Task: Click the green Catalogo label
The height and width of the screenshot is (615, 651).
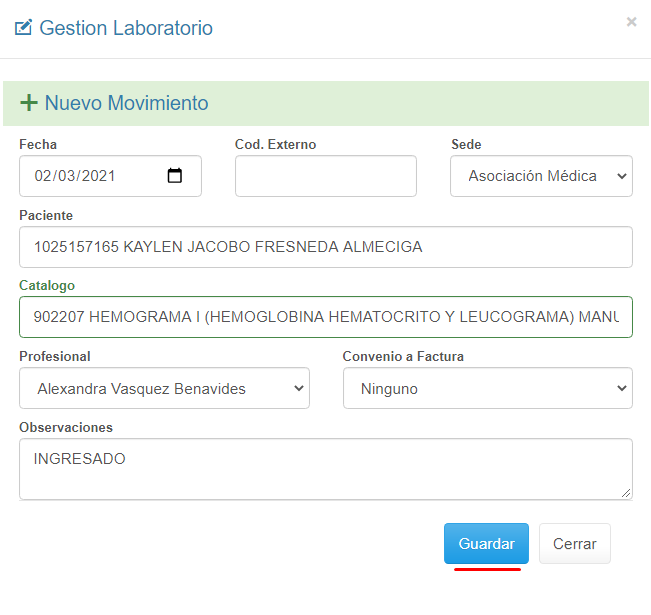Action: coord(47,285)
